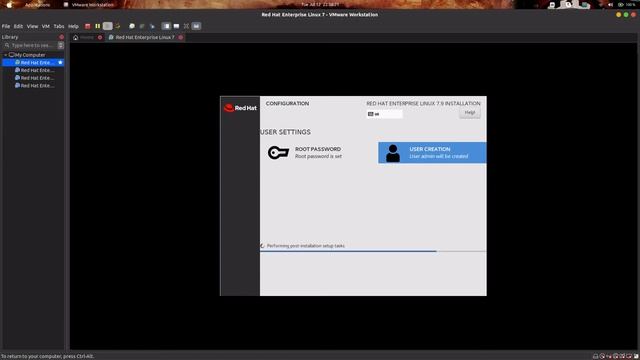
Task: Click the Red Hat logo in installer
Action: pos(240,108)
